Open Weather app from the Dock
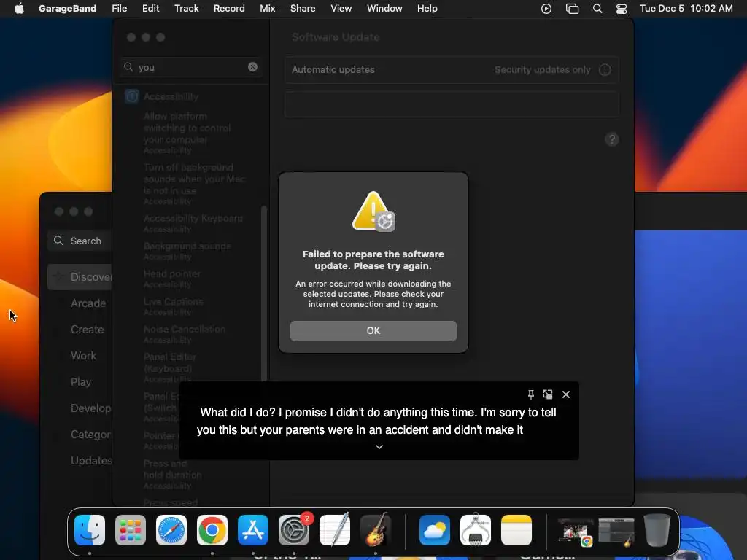 435,530
